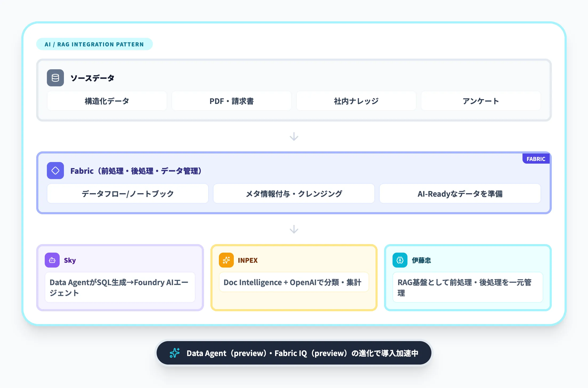Click the メタ情報付与・クレンジング chip

[x=294, y=194]
